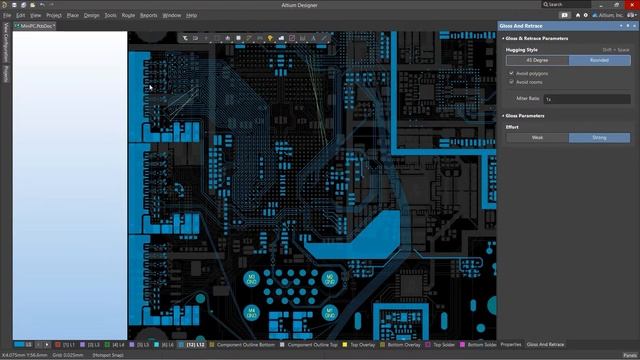Viewport: 640px width, 360px height.
Task: Select the Top Overlay layer tab
Action: (359, 345)
